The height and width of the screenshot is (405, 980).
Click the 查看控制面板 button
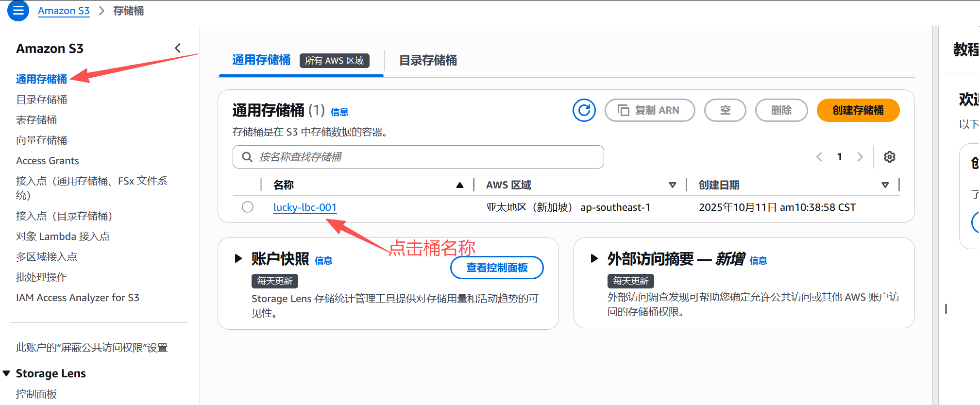coord(497,268)
